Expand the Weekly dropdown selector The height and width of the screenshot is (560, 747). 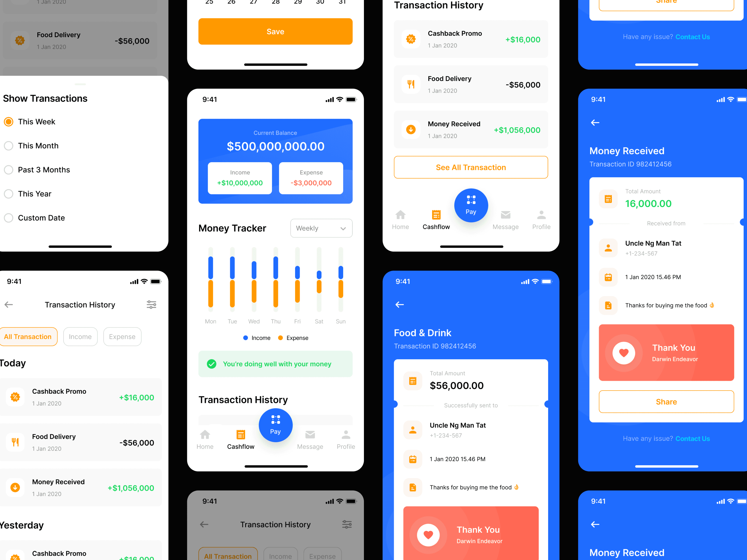coord(322,228)
